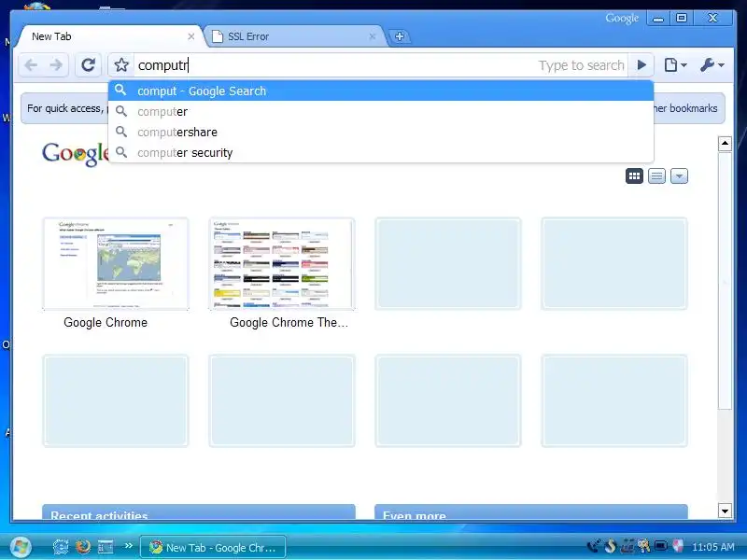Minimize the Chrome window
Image resolution: width=747 pixels, height=560 pixels.
658,18
